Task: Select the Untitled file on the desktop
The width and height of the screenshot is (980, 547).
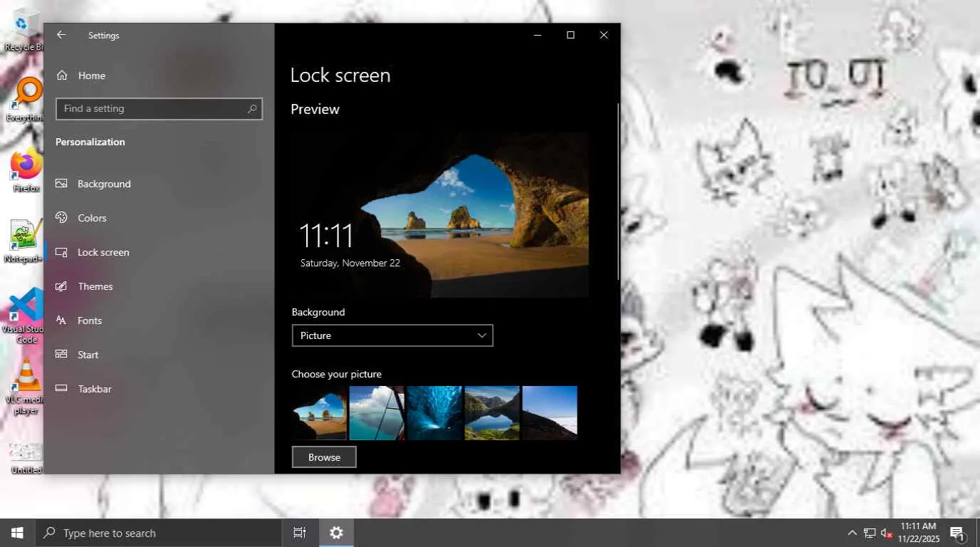Action: click(x=26, y=458)
